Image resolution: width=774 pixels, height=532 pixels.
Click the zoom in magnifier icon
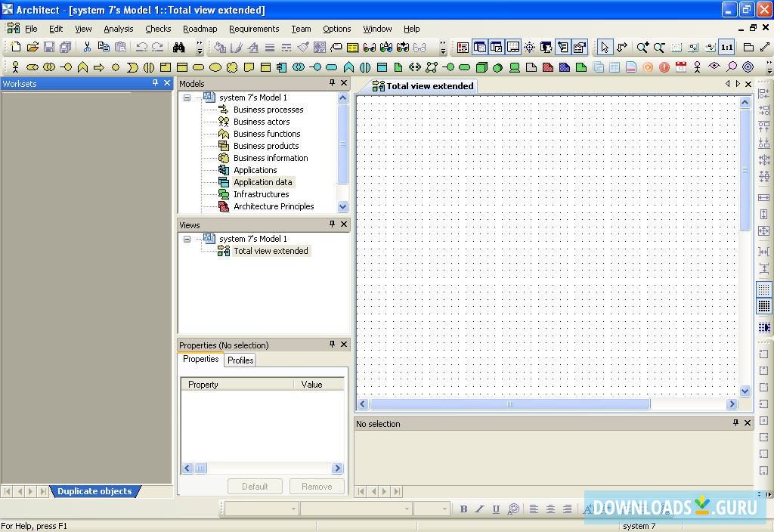point(642,48)
